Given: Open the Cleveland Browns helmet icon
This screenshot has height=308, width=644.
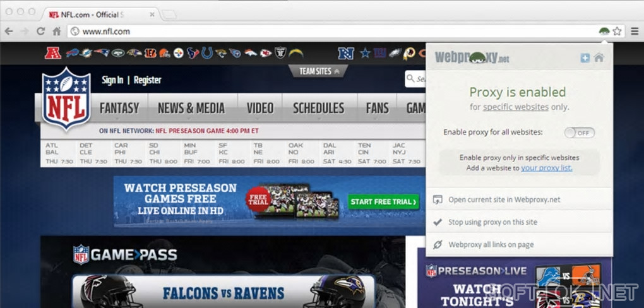Looking at the screenshot, I should point(164,53).
